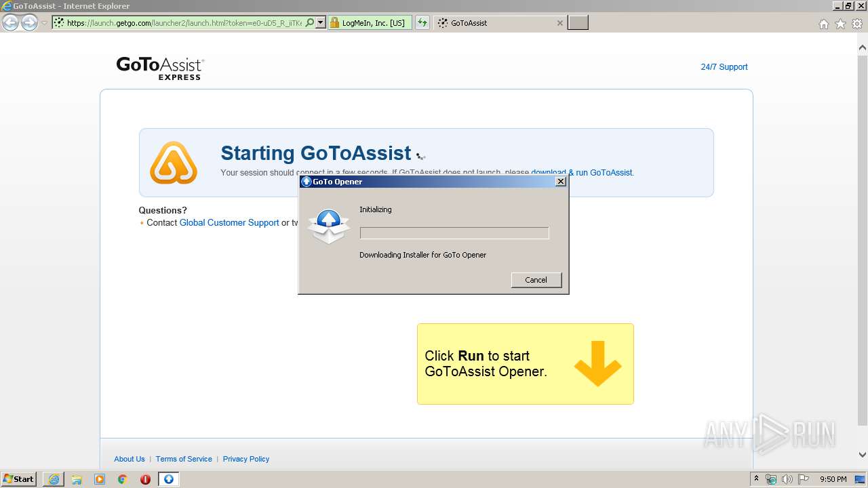Expand the address bar autocomplete dropdown
The width and height of the screenshot is (868, 488).
(321, 23)
